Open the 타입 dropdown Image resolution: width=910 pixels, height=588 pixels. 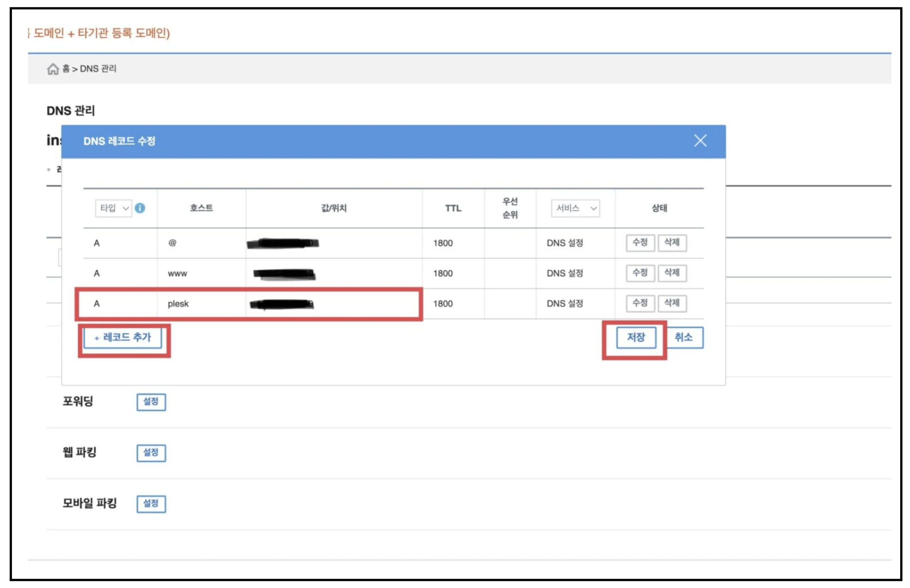113,208
